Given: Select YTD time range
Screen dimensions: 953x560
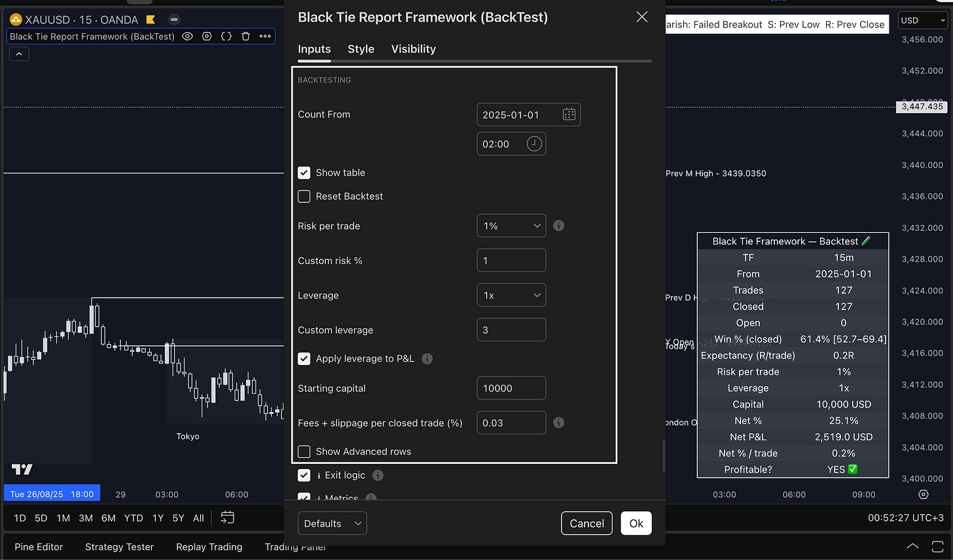Looking at the screenshot, I should pyautogui.click(x=134, y=518).
